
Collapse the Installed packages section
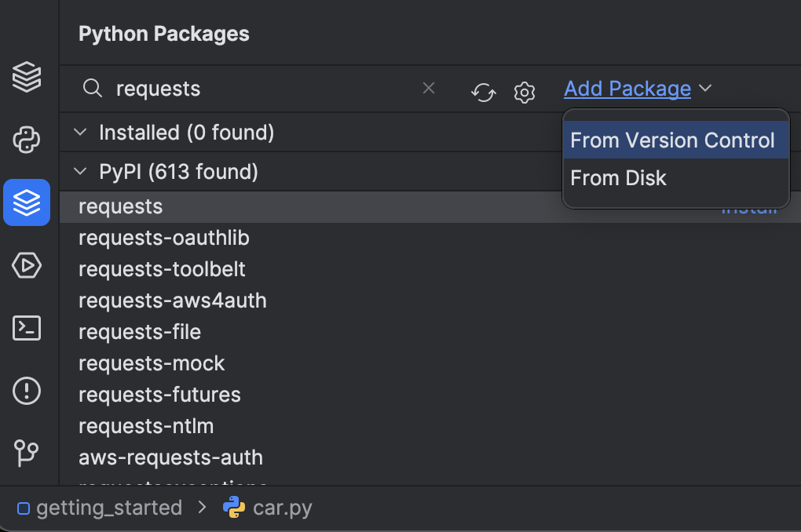point(80,133)
